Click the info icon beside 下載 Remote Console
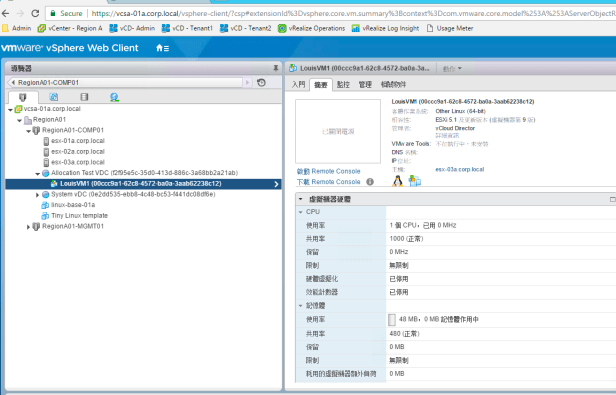Viewport: 616px width, 395px height. point(370,182)
